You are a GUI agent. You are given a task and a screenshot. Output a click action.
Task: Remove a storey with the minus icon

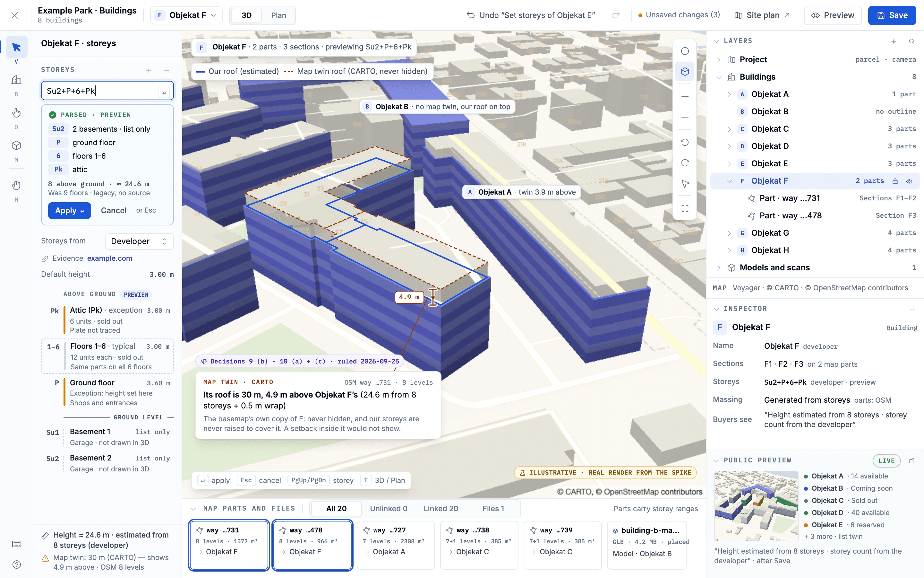click(167, 70)
